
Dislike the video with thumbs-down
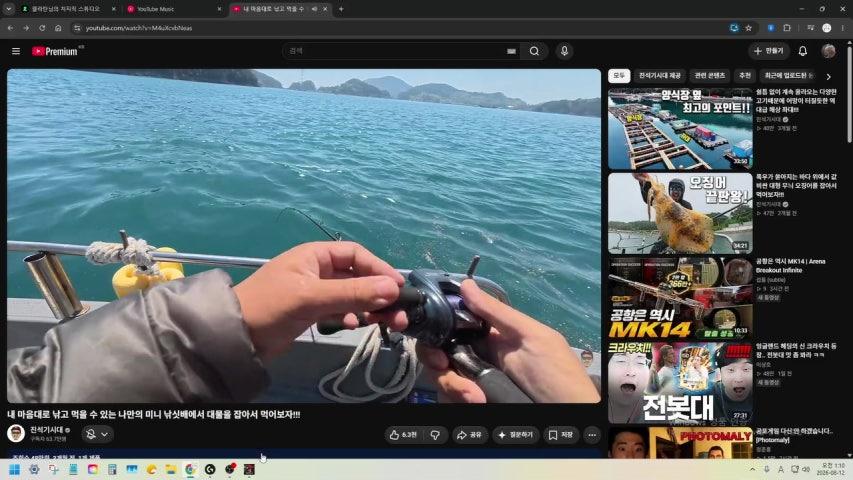[x=435, y=435]
